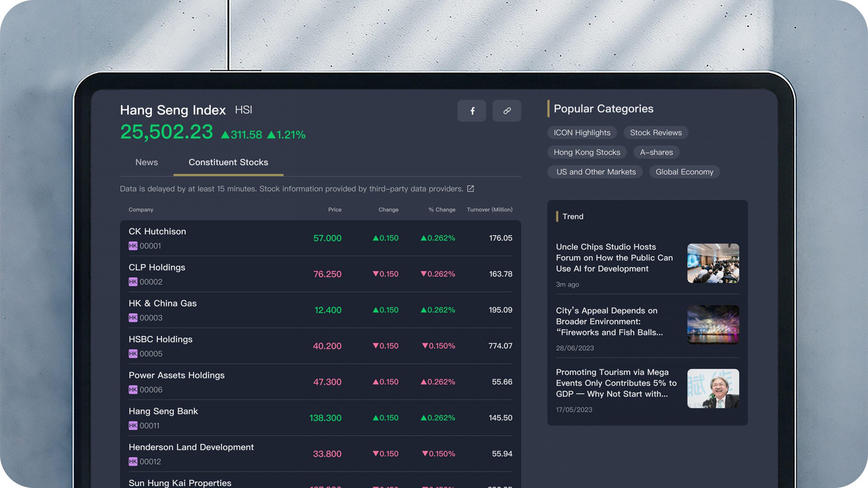This screenshot has height=488, width=868.
Task: Click the index value 25,502.23
Action: click(x=166, y=132)
